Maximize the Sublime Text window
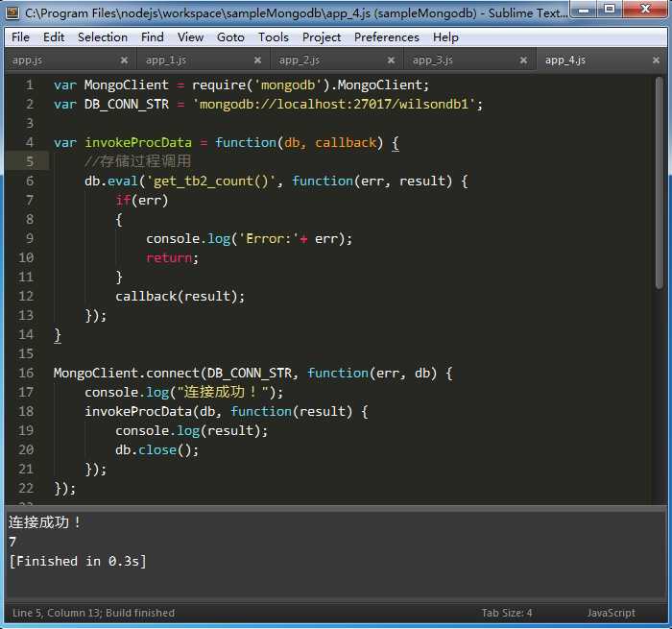The height and width of the screenshot is (629, 672). click(x=610, y=10)
